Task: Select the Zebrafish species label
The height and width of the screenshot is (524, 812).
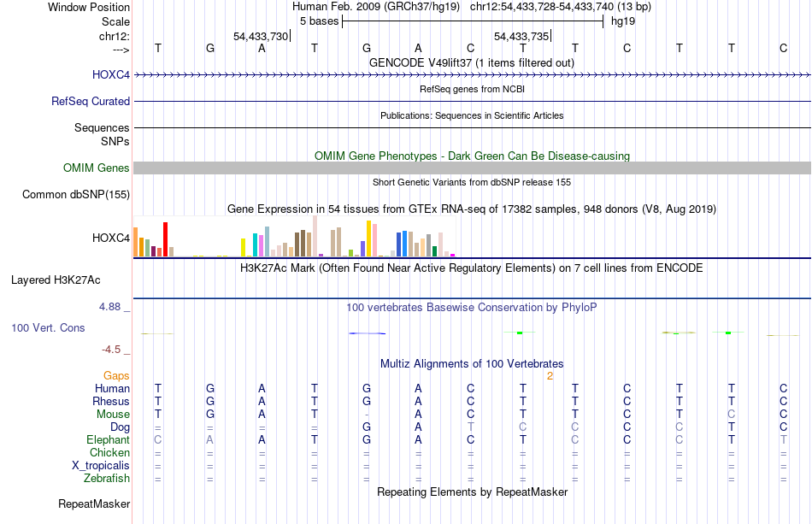Action: pyautogui.click(x=107, y=479)
